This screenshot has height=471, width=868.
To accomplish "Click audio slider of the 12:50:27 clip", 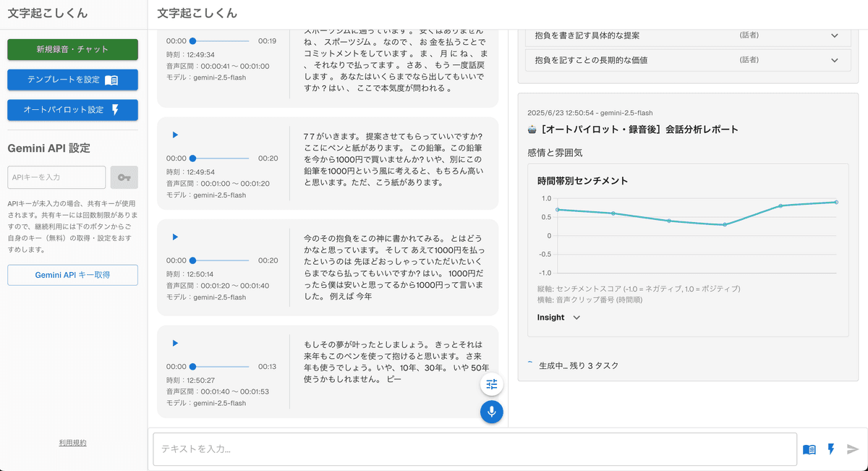I will click(x=221, y=367).
